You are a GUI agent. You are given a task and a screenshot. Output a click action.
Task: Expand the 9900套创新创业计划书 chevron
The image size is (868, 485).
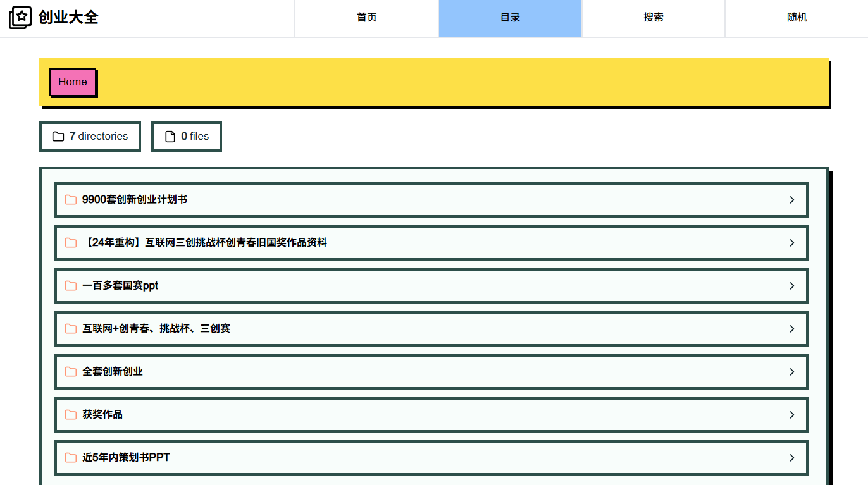point(792,199)
